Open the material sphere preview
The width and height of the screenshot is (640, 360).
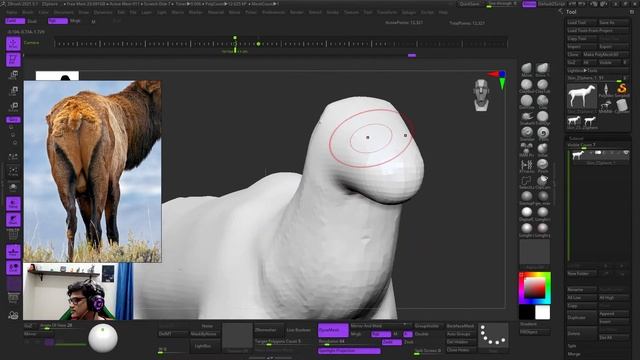pos(103,338)
